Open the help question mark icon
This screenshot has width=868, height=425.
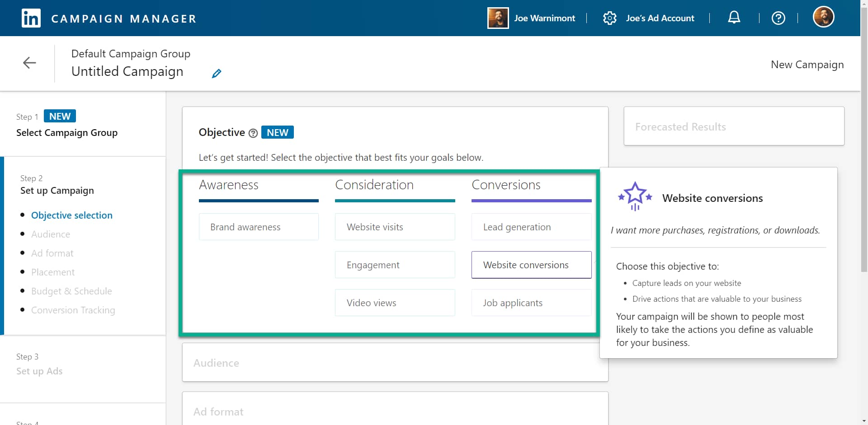click(x=778, y=18)
